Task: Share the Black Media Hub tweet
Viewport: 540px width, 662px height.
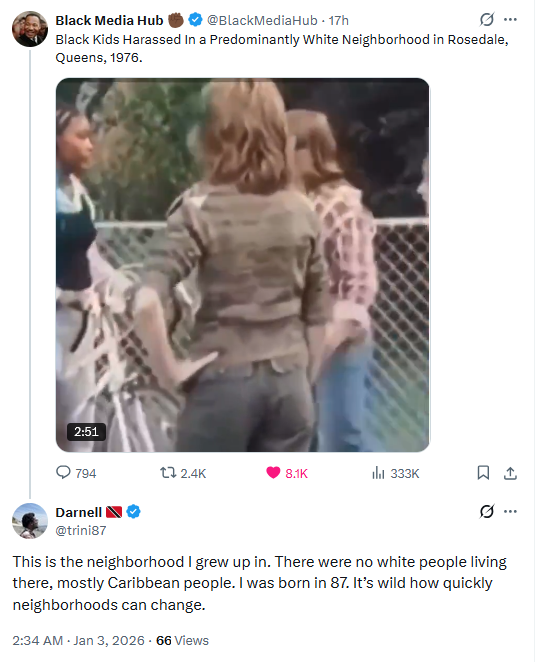Action: (x=510, y=473)
